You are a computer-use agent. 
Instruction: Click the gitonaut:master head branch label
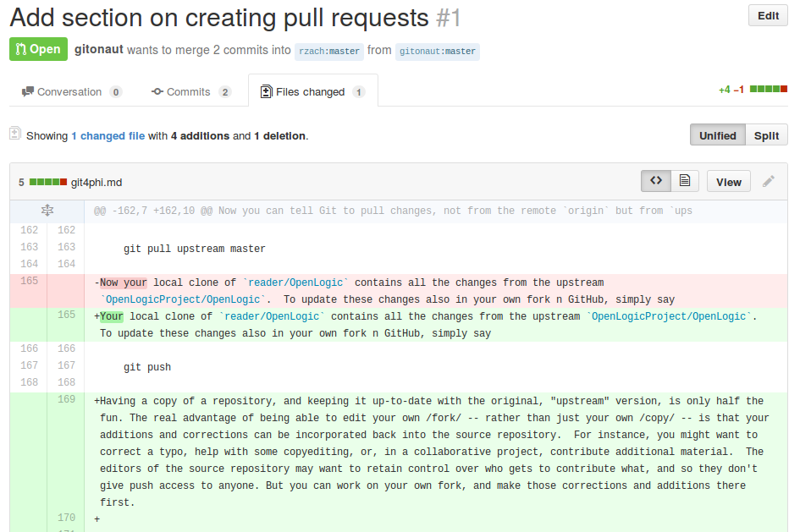click(x=437, y=51)
